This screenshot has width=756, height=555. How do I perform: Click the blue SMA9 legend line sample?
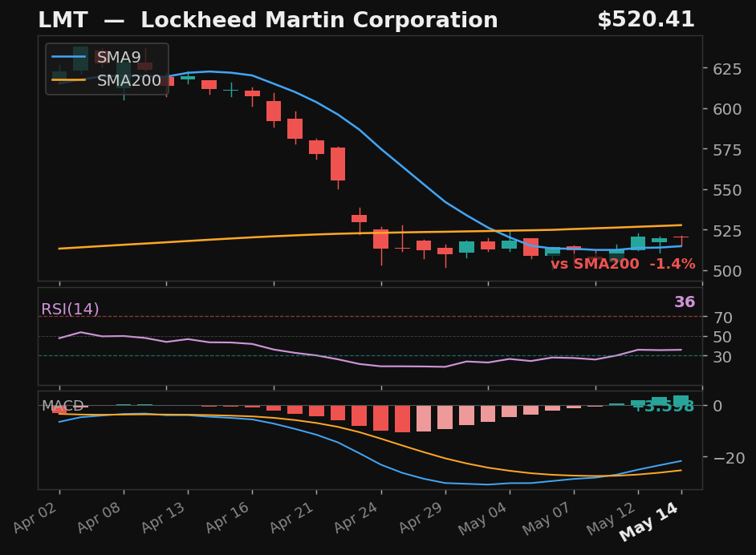coord(68,57)
